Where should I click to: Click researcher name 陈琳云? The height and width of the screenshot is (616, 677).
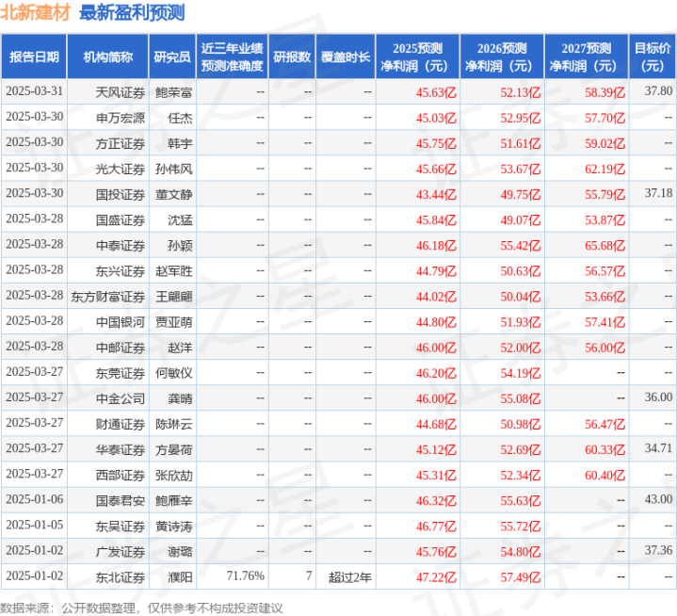173,424
